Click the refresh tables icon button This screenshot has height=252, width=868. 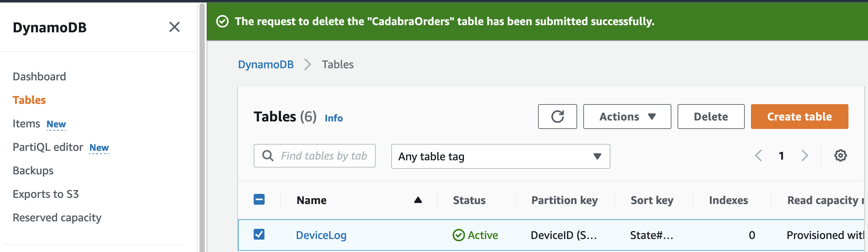[x=557, y=117]
